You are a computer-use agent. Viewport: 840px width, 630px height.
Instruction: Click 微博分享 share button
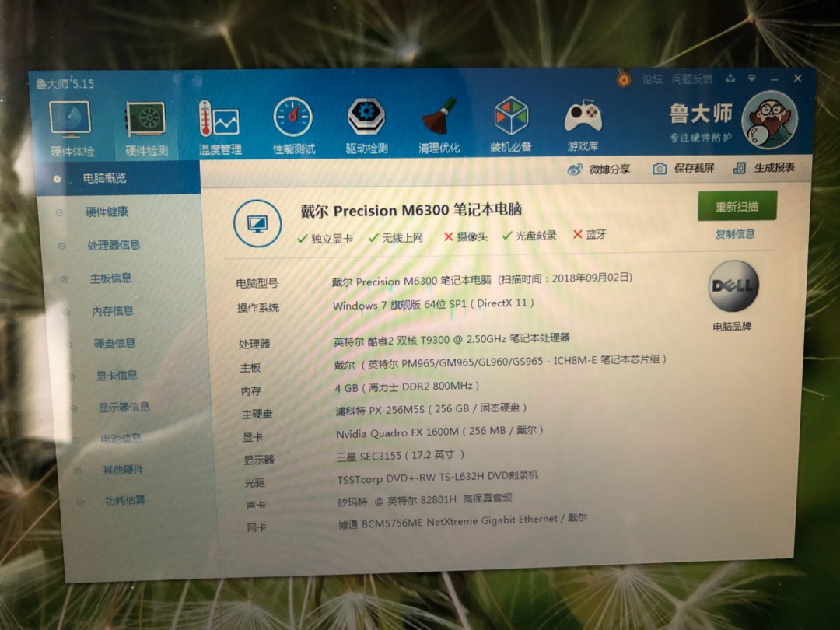click(598, 170)
